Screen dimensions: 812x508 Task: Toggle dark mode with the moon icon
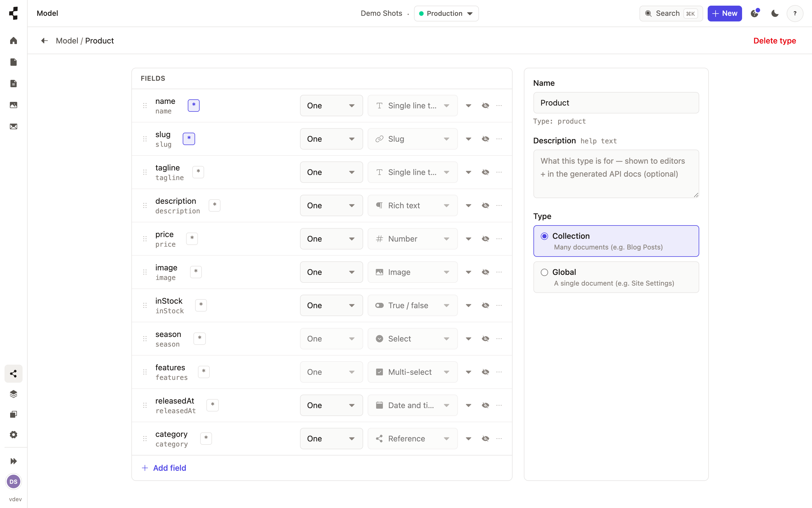(775, 14)
